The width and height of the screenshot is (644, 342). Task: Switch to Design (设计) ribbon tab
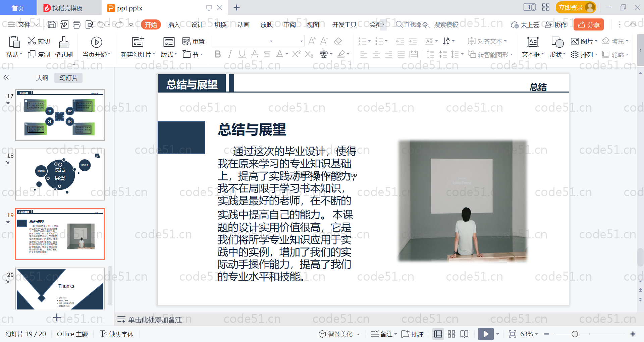coord(197,24)
